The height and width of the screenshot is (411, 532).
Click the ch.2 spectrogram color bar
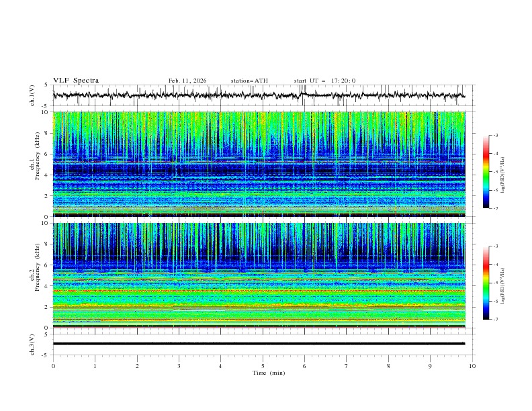pos(486,283)
